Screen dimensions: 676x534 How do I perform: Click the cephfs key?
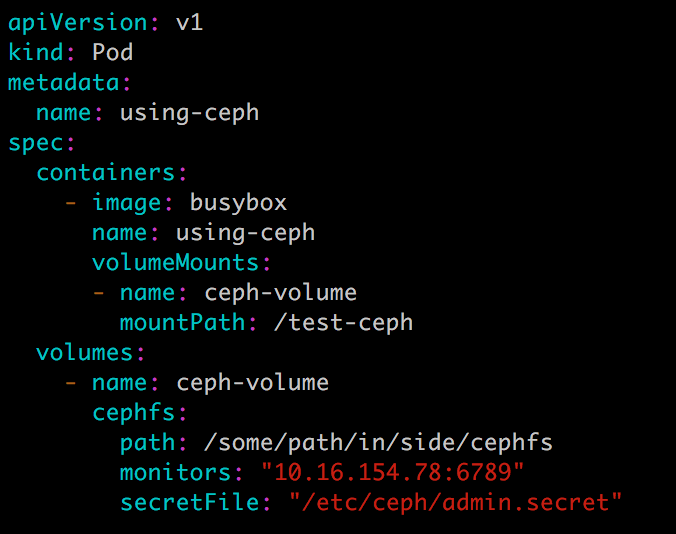pyautogui.click(x=134, y=413)
